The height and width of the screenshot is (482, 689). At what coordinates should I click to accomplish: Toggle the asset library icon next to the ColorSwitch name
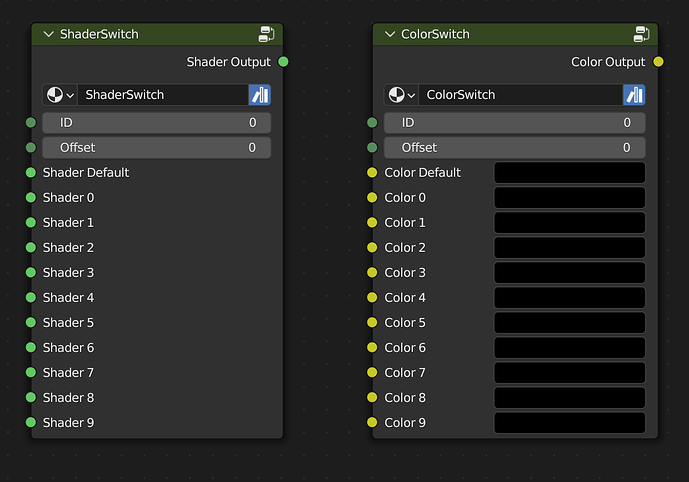[x=634, y=95]
